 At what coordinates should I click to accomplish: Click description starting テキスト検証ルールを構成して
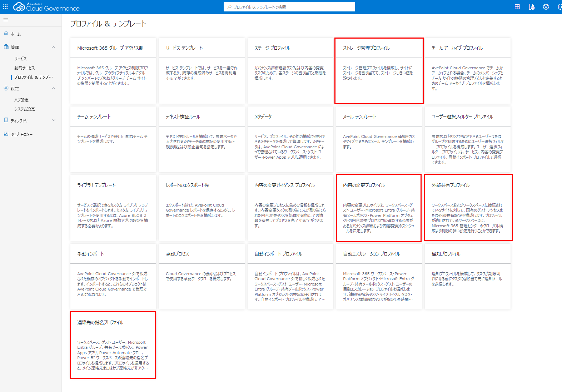pyautogui.click(x=201, y=142)
